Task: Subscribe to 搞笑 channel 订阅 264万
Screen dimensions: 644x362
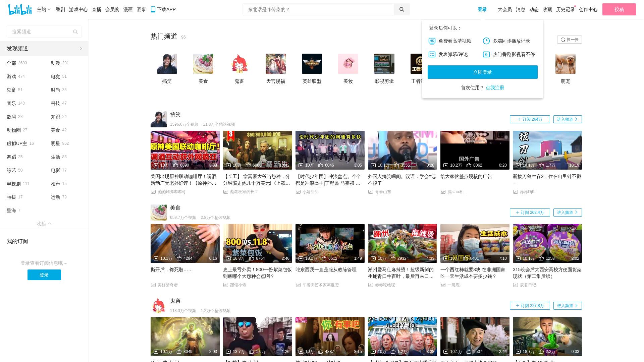Action: point(530,119)
